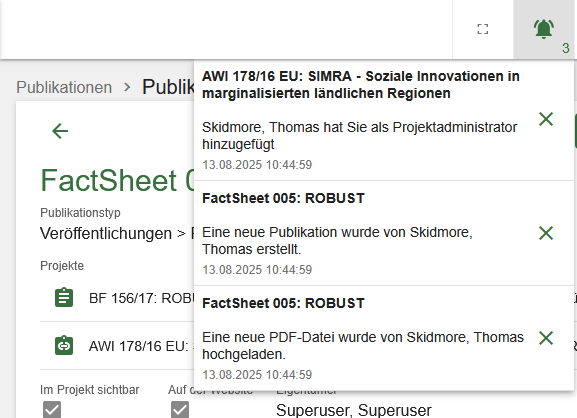Toggle fullscreen mode icon

tap(482, 29)
